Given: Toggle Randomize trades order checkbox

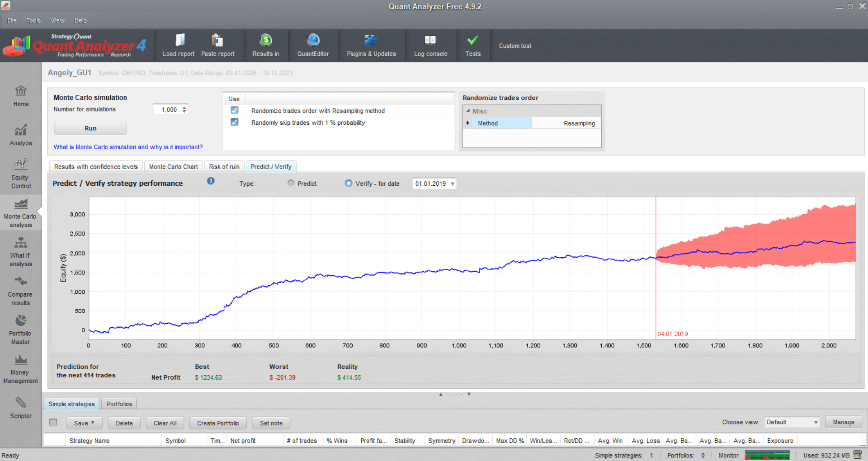Looking at the screenshot, I should [x=234, y=110].
